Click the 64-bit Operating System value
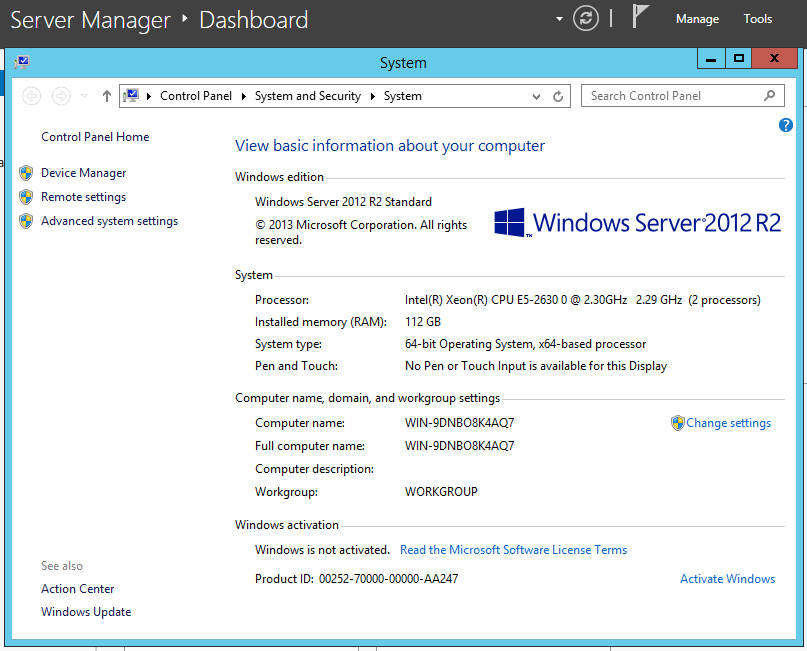The width and height of the screenshot is (807, 651). click(525, 344)
